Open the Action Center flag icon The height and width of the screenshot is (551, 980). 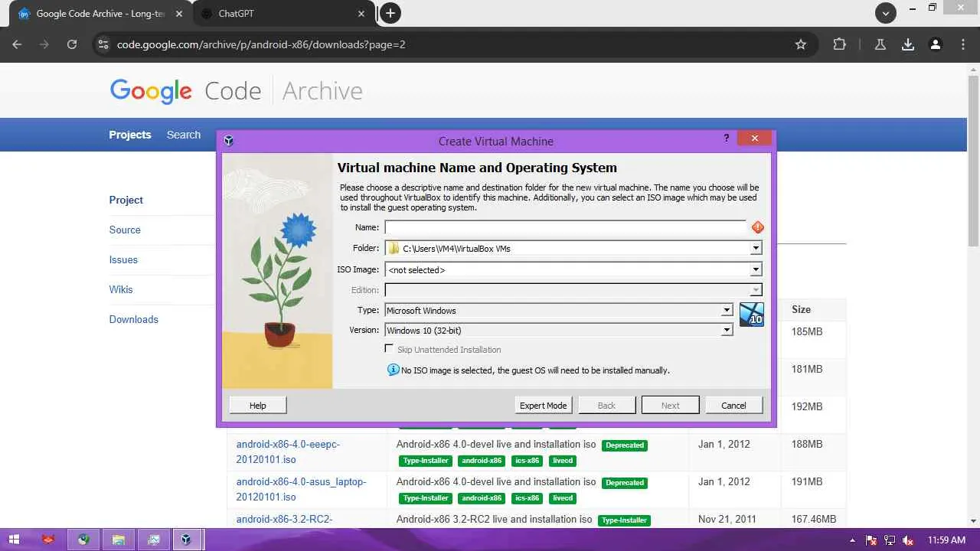click(x=871, y=540)
